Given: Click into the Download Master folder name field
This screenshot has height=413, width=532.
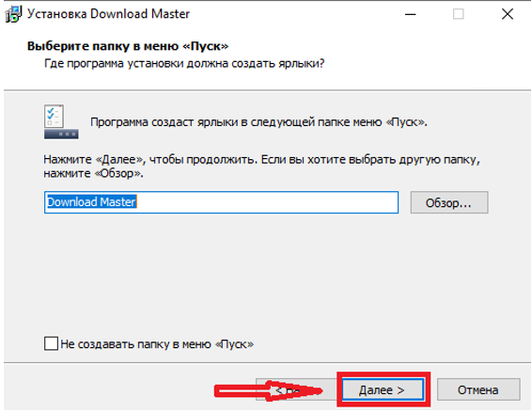Looking at the screenshot, I should (x=221, y=202).
